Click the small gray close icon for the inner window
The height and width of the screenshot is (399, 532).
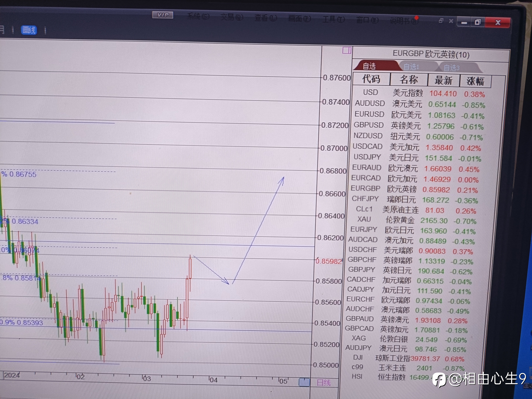[x=451, y=21]
